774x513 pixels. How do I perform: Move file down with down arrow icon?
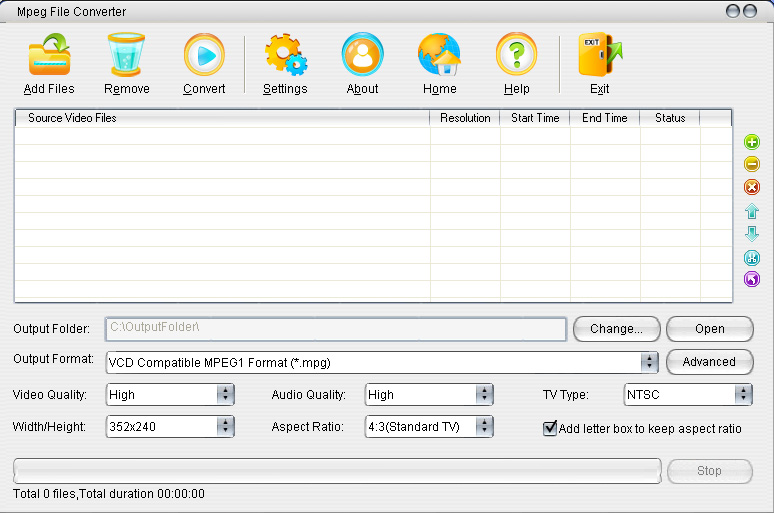pyautogui.click(x=752, y=234)
